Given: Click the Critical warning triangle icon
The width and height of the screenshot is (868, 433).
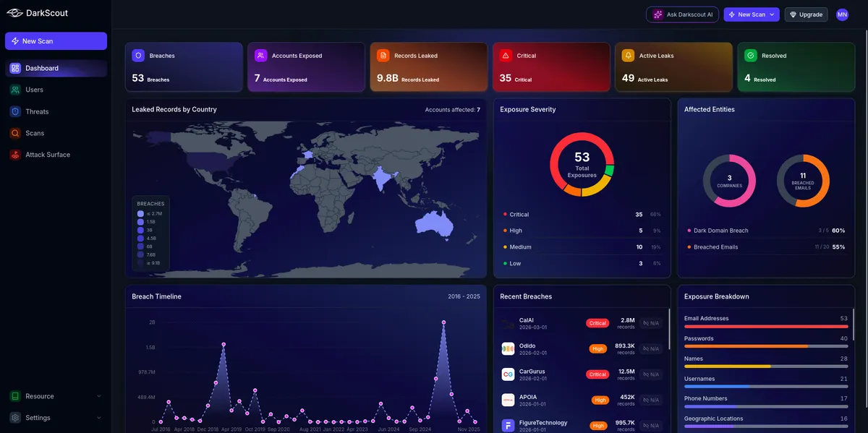Looking at the screenshot, I should 506,56.
